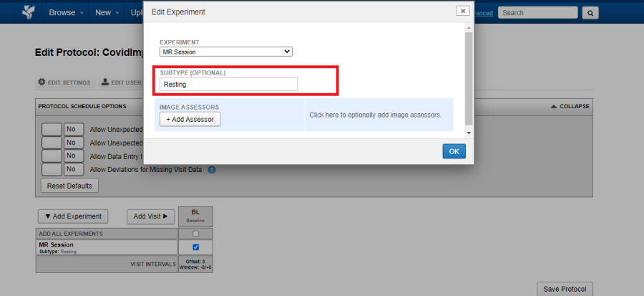
Task: Click the XNAT logo icon
Action: coord(28,12)
